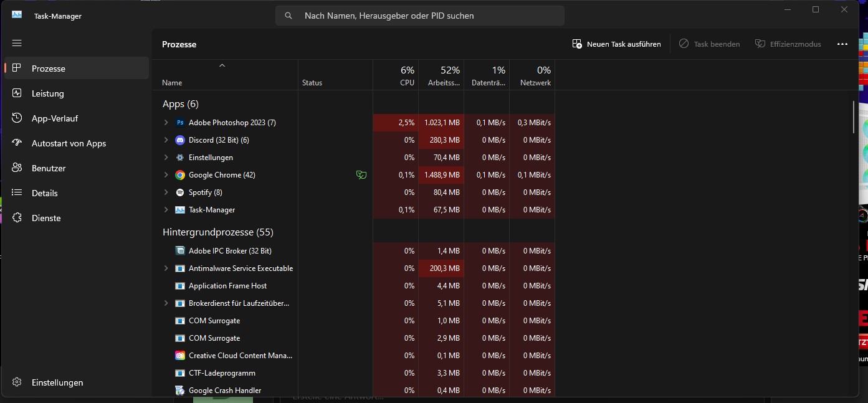
Task: Select Application Frame Host's 4,4 MB memory value
Action: click(x=441, y=286)
